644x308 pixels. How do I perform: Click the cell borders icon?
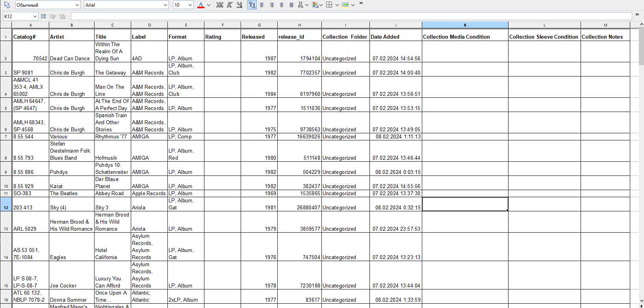click(x=329, y=5)
